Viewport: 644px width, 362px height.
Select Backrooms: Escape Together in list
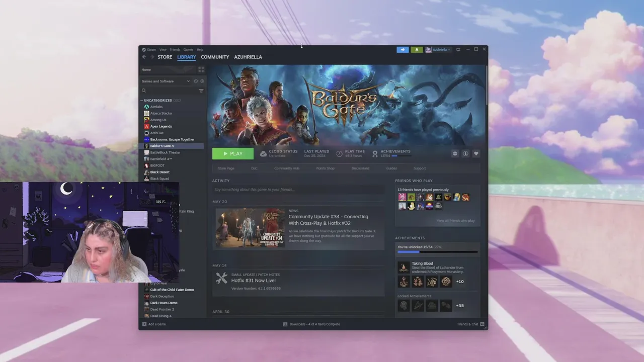click(x=172, y=139)
